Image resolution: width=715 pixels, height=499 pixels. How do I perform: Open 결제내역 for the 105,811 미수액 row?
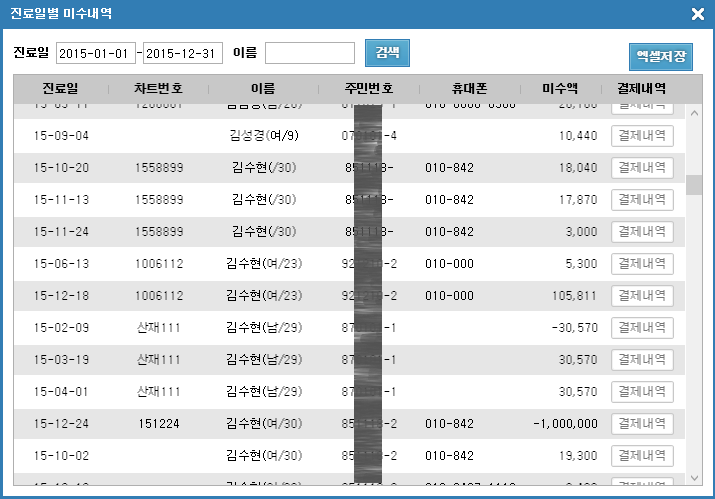[x=642, y=296]
